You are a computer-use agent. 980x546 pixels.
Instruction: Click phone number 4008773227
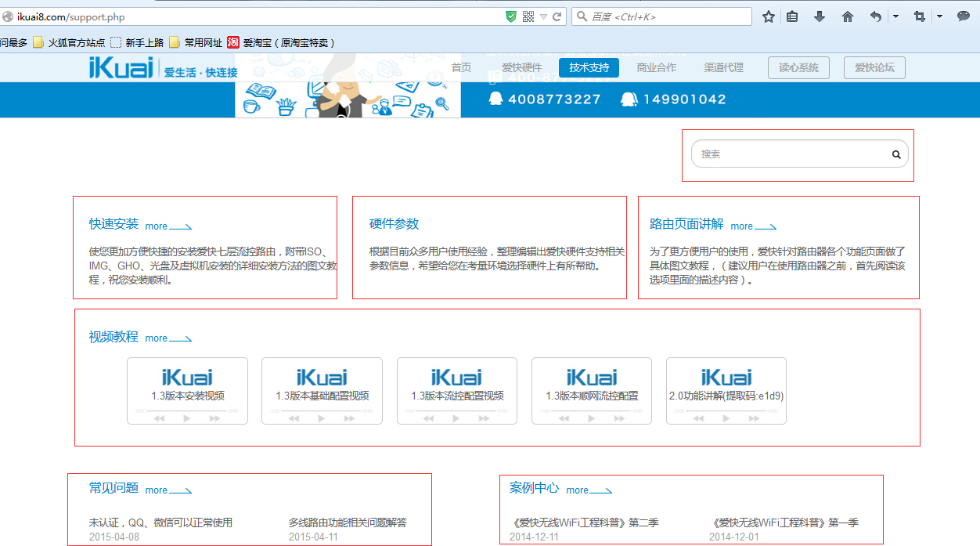click(554, 99)
